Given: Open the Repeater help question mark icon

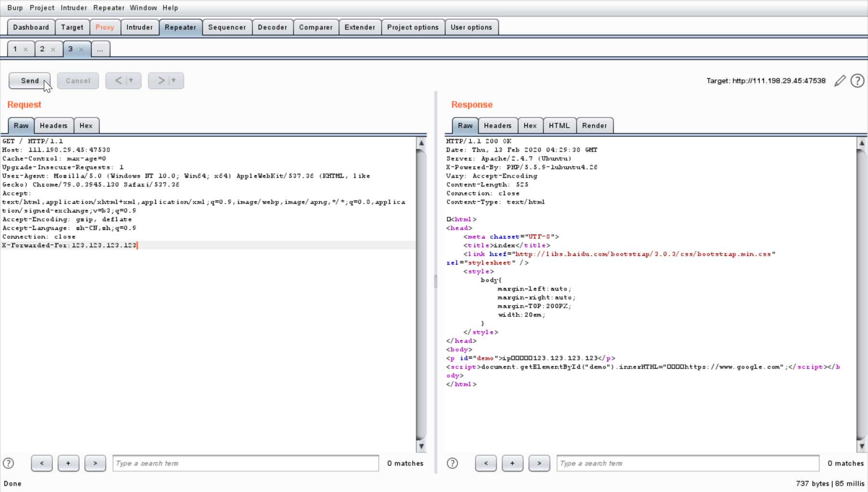Looking at the screenshot, I should pyautogui.click(x=857, y=81).
